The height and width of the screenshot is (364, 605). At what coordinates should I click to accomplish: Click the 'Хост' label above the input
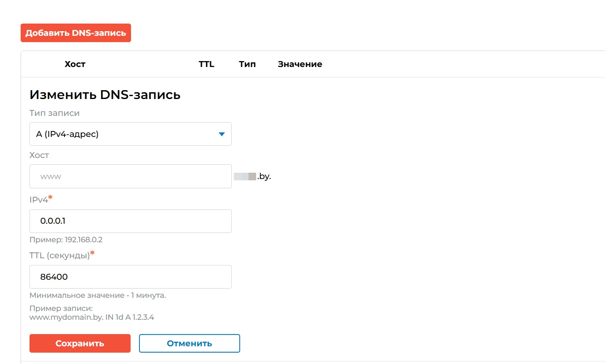click(x=39, y=155)
